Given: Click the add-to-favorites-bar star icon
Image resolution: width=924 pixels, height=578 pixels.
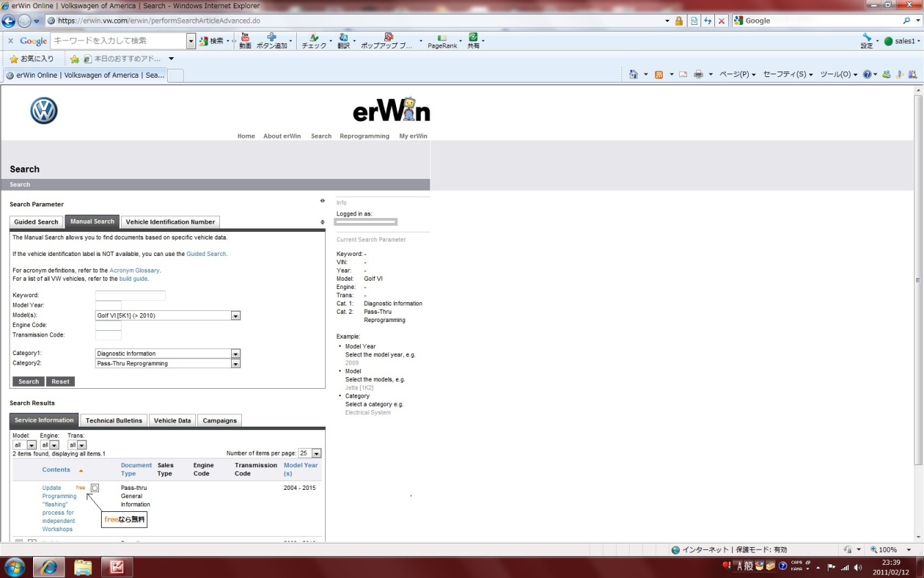Looking at the screenshot, I should (75, 59).
